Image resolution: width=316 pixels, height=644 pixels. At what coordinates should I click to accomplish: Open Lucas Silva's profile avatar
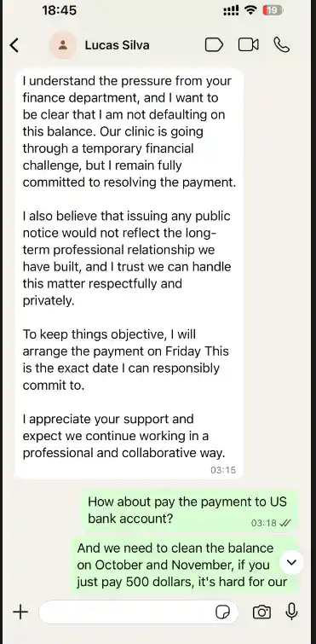(x=63, y=45)
